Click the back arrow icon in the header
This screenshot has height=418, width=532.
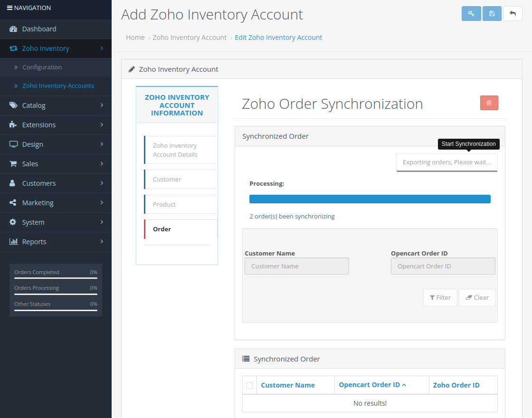coord(513,13)
